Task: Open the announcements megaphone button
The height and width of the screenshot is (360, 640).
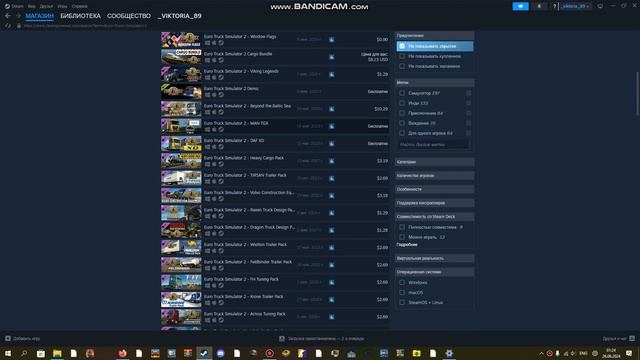Action: point(520,6)
